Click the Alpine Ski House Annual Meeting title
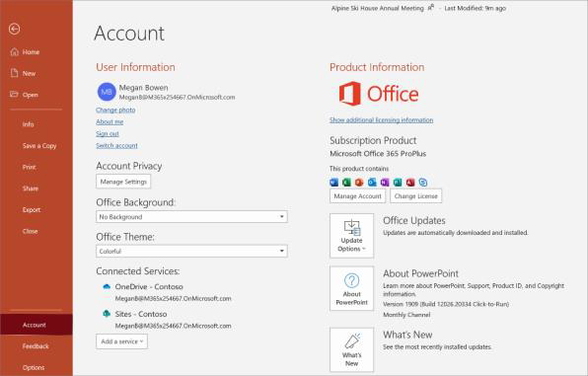 click(378, 8)
